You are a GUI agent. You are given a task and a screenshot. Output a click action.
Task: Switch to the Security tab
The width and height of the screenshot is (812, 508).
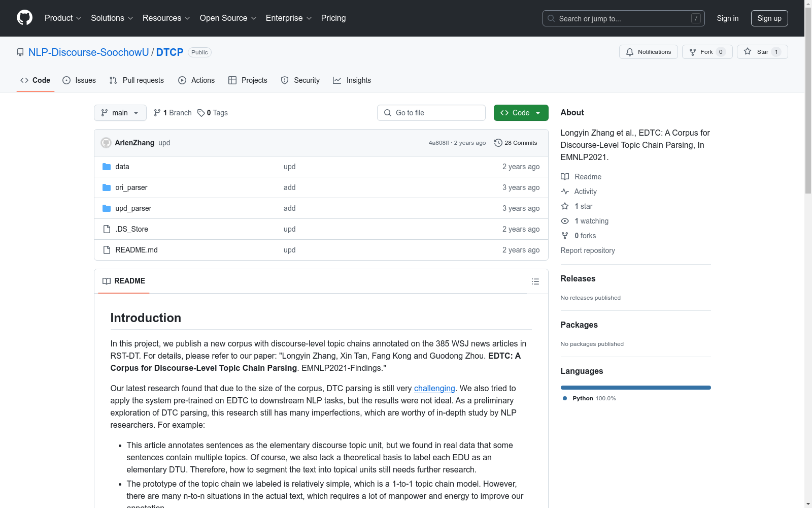[300, 80]
